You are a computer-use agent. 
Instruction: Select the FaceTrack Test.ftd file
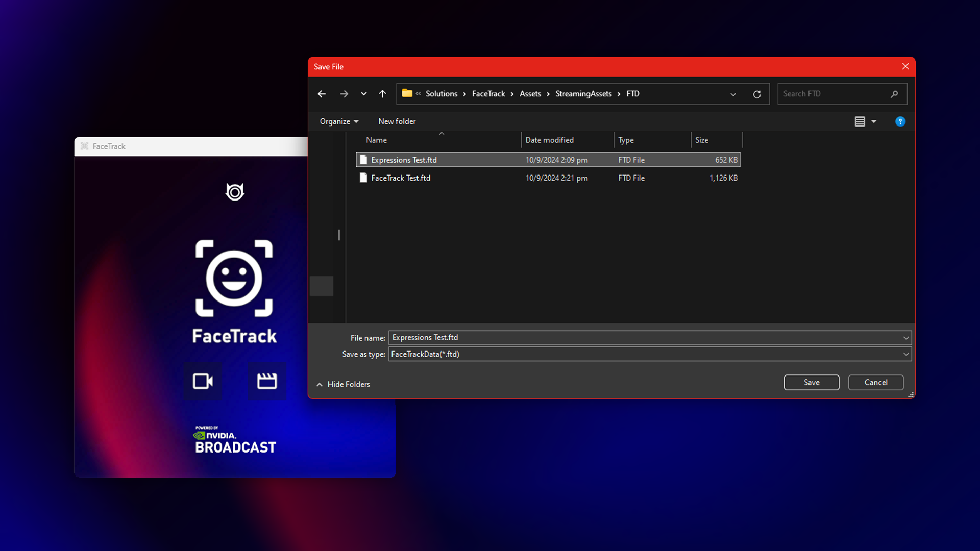coord(548,178)
